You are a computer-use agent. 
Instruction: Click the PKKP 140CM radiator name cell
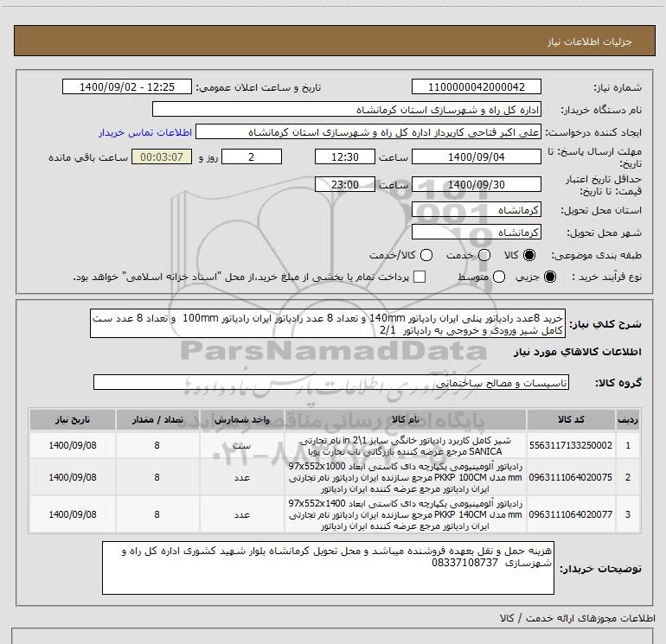[x=405, y=514]
